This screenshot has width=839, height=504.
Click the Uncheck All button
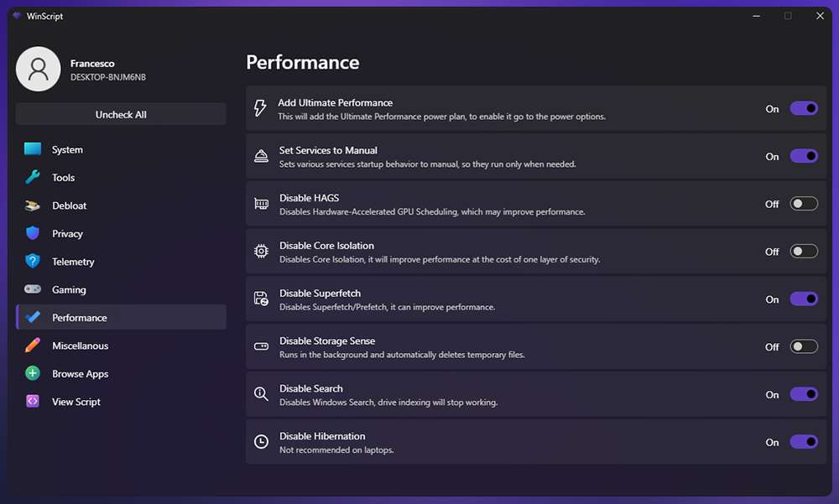coord(121,115)
